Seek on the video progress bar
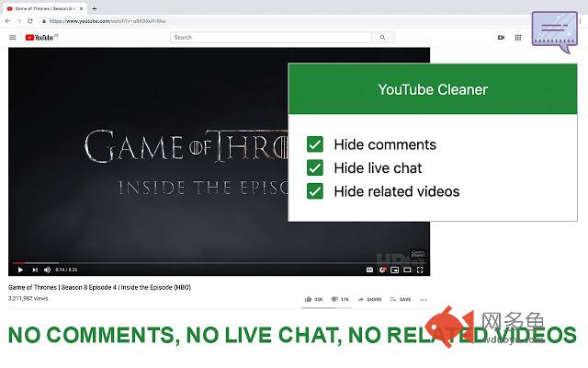 (x=219, y=263)
